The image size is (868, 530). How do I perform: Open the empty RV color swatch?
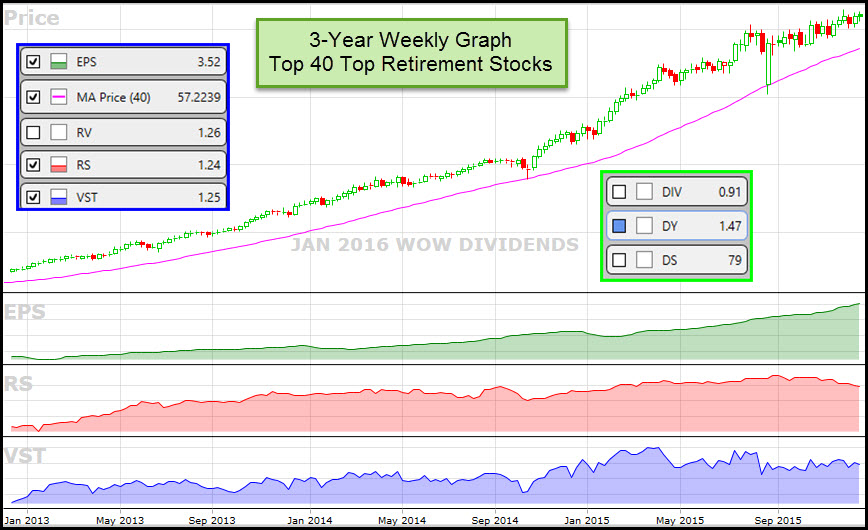click(x=59, y=132)
